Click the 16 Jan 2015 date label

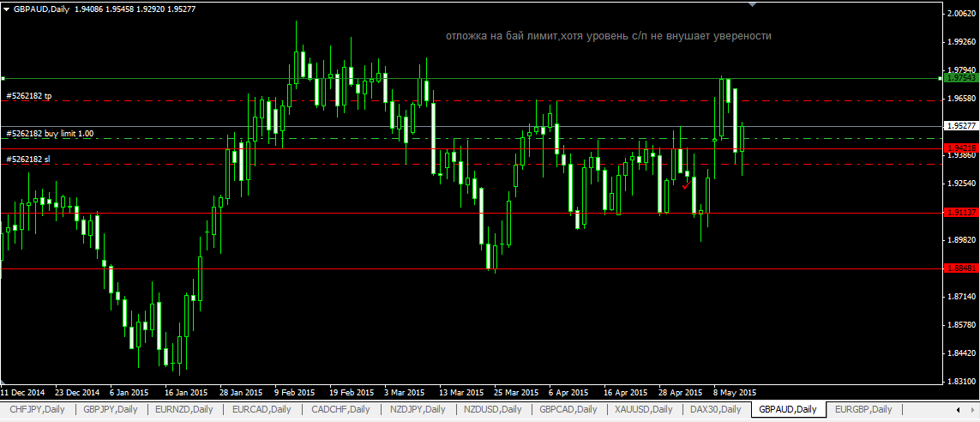tap(185, 393)
